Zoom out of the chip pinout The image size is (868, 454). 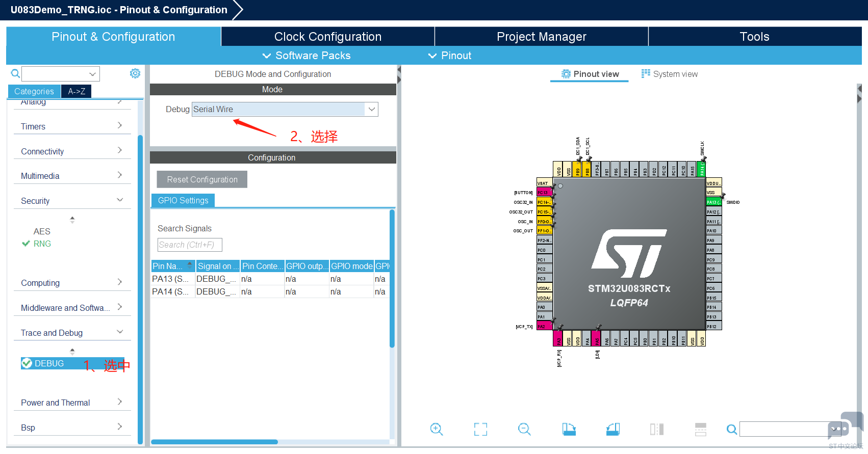click(x=524, y=429)
